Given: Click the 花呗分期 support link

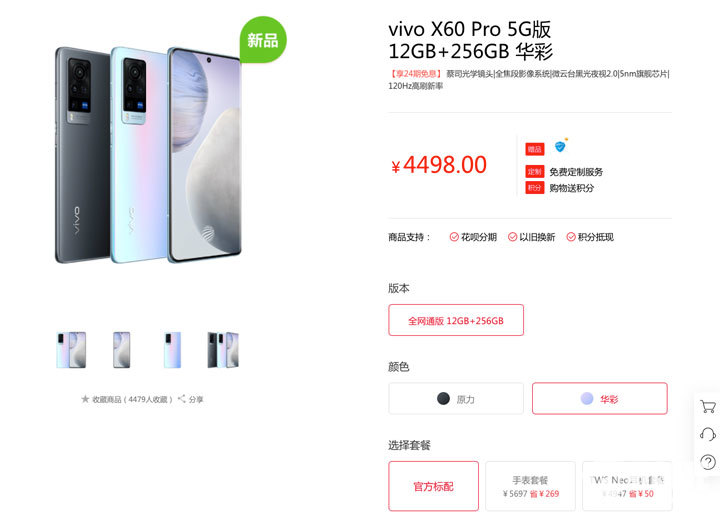Looking at the screenshot, I should (473, 237).
